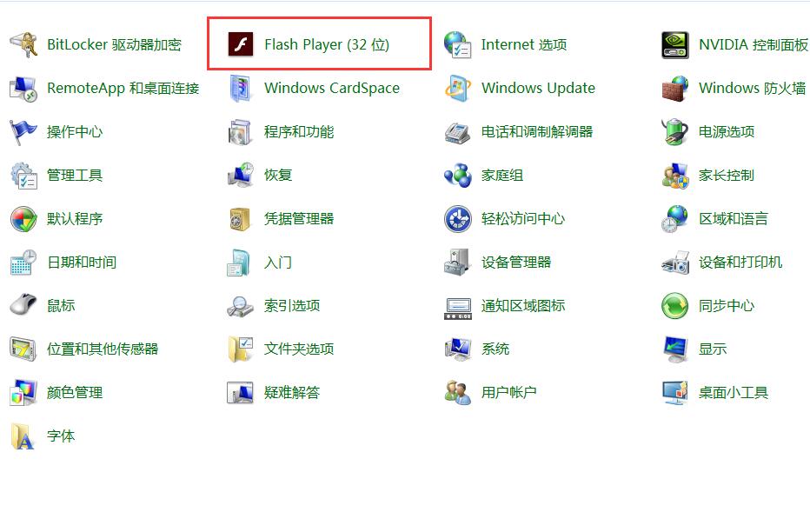Open the 颜色管理 link text

tap(75, 393)
